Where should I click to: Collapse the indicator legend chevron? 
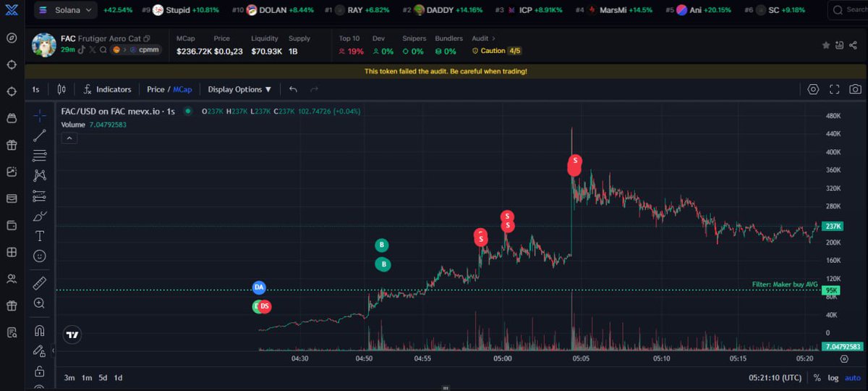click(69, 138)
